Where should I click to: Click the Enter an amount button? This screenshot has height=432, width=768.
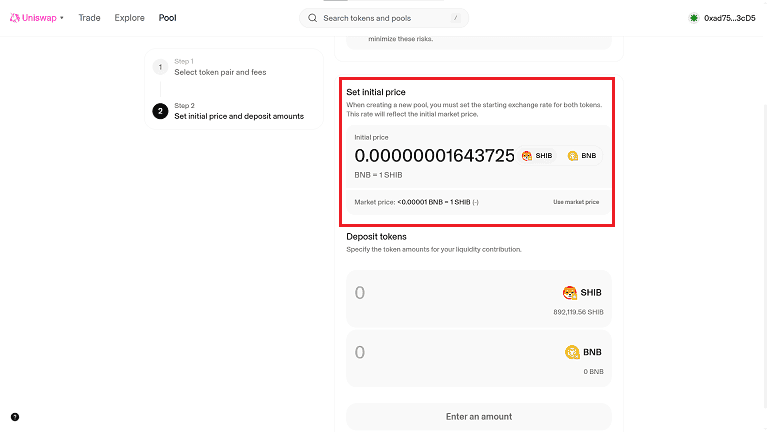[x=479, y=417]
